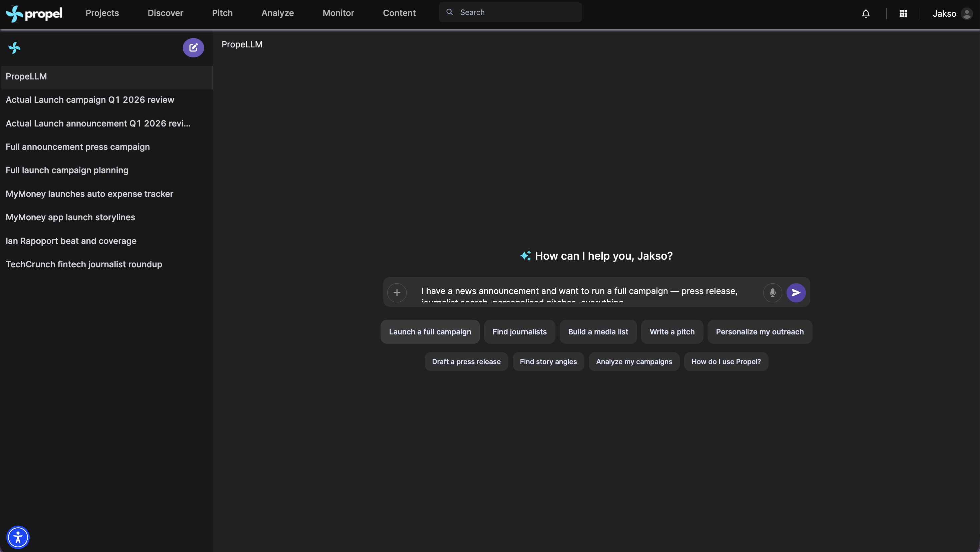Select Launch a full campaign suggestion
Viewport: 980px width, 552px height.
point(430,332)
